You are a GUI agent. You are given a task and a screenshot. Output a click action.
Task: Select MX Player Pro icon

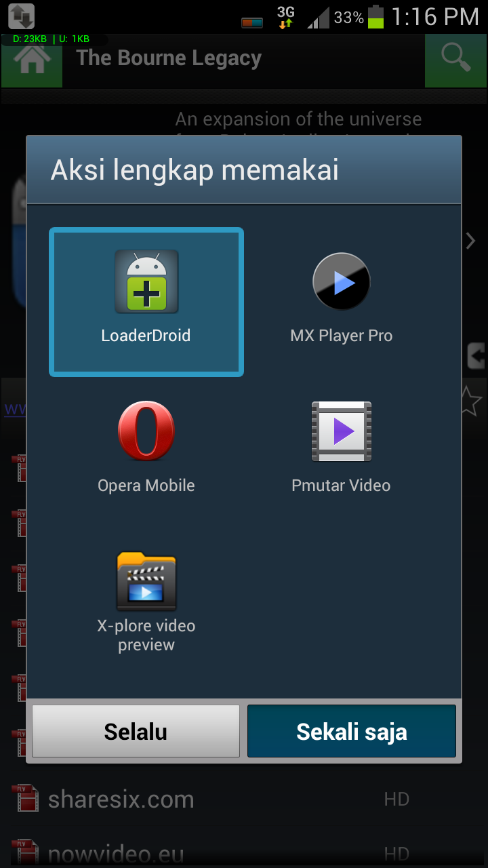pos(341,281)
